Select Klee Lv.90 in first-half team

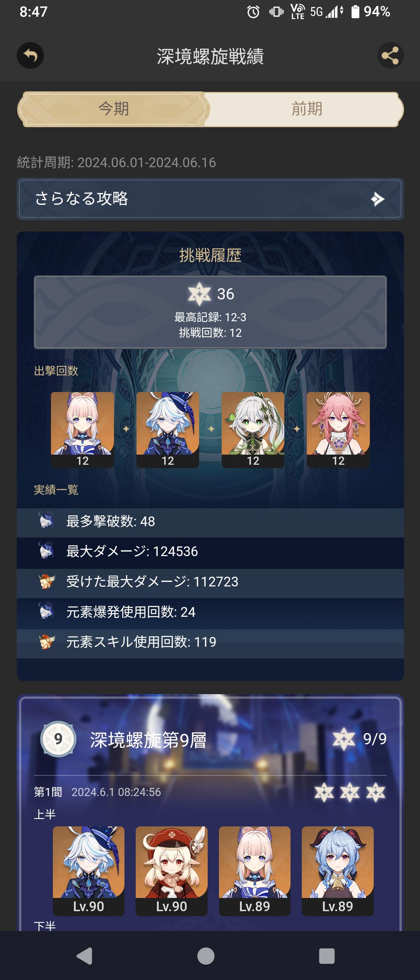(171, 871)
